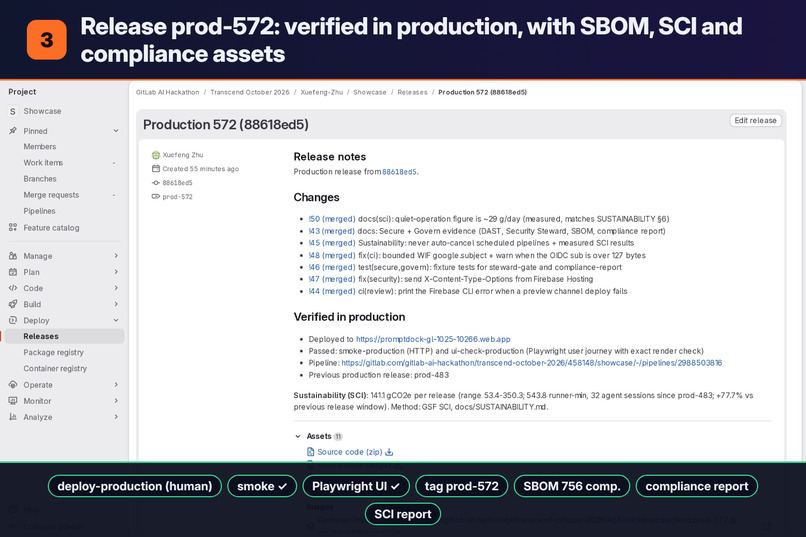This screenshot has width=806, height=537.
Task: Click the tag icon next to prod-572
Action: pyautogui.click(x=156, y=196)
